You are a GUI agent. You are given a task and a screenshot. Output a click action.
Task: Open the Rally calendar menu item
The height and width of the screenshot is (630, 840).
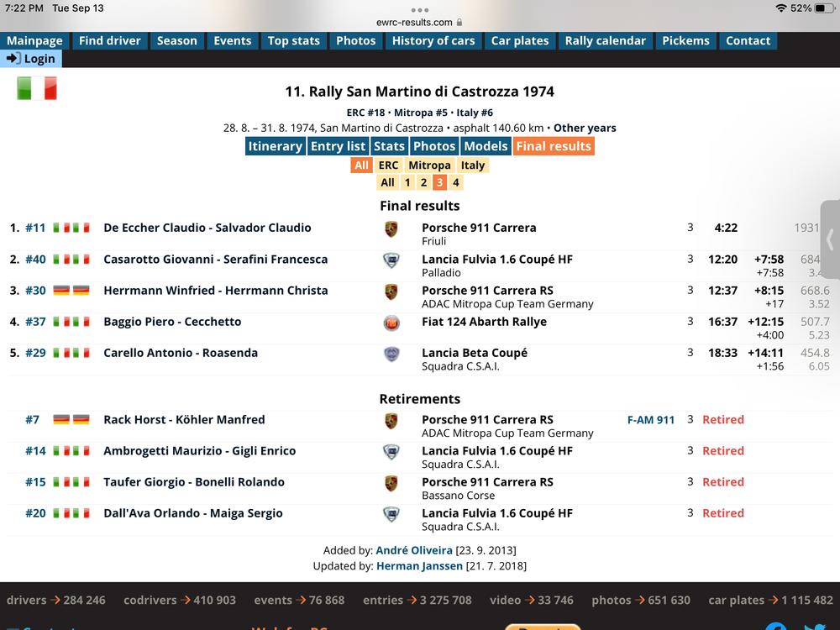606,40
